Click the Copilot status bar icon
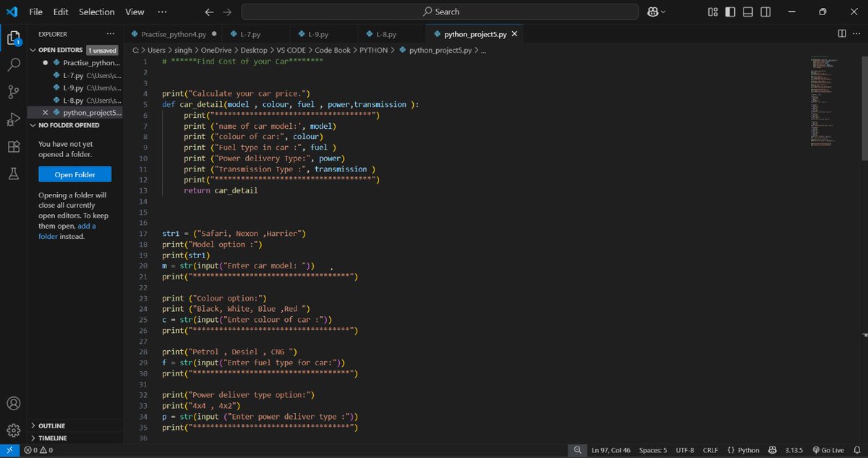This screenshot has height=458, width=868. click(773, 450)
